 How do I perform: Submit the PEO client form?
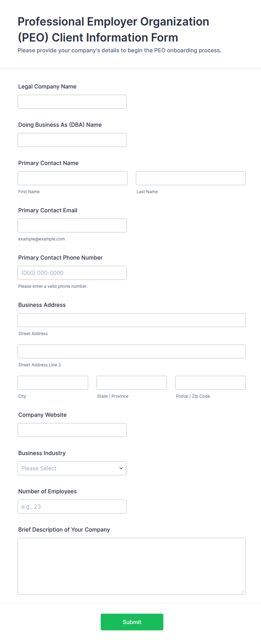pyautogui.click(x=132, y=622)
